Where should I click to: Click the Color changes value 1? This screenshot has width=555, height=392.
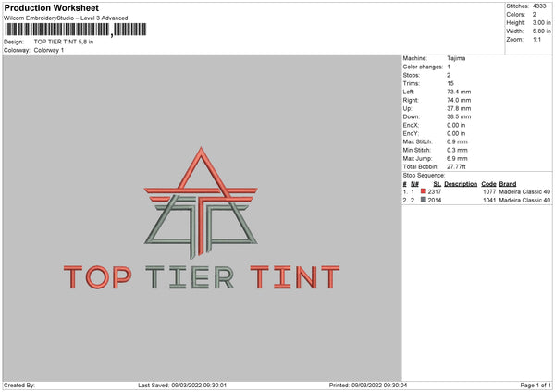449,67
